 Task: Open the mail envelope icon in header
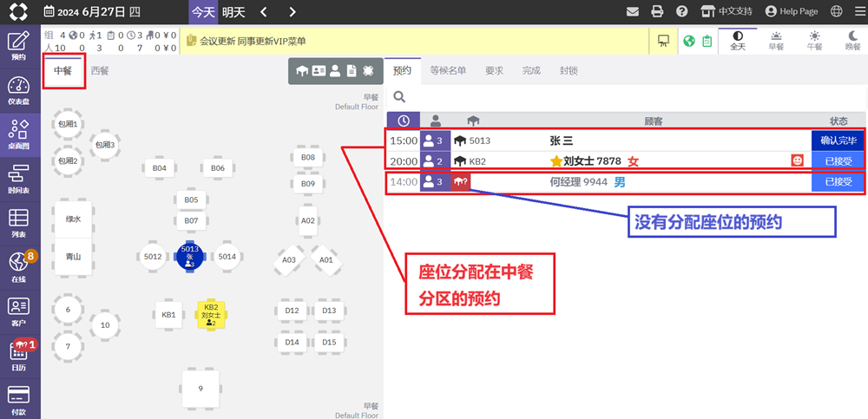coord(633,11)
